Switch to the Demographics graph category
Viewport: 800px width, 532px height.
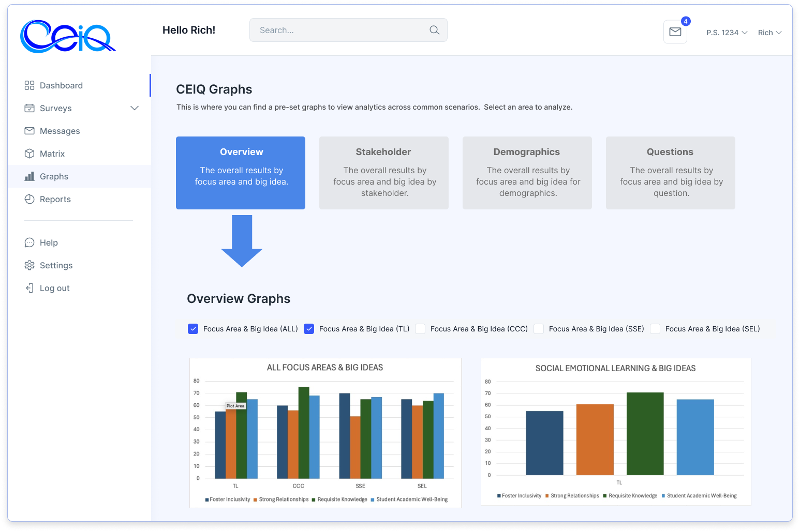527,173
